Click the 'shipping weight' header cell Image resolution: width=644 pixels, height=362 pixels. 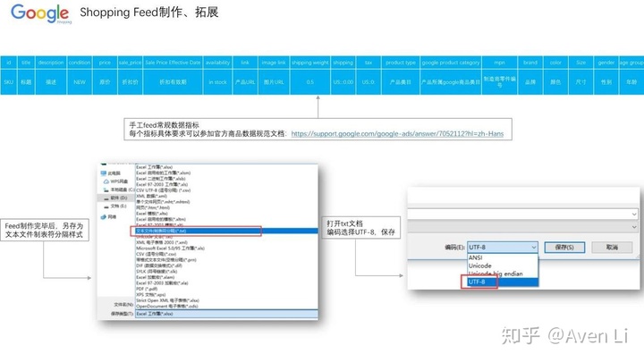[x=310, y=63]
